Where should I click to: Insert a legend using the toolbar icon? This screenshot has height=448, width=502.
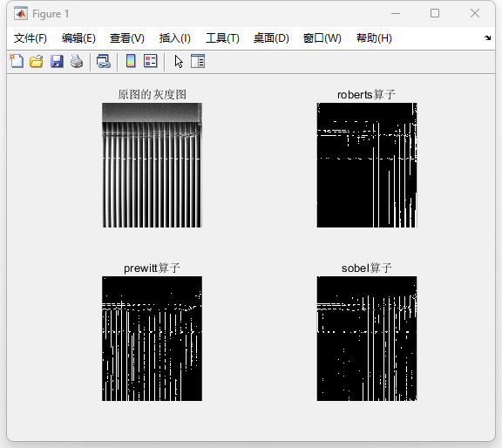tap(151, 61)
